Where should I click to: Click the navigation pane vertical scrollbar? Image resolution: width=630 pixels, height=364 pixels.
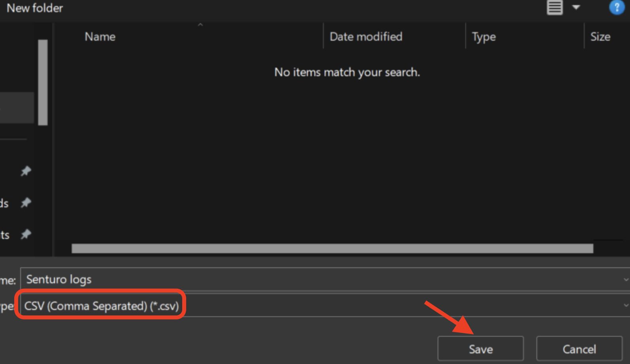click(43, 82)
